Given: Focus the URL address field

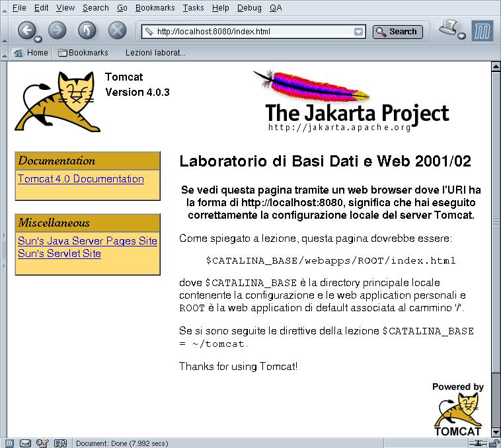Looking at the screenshot, I should [x=254, y=31].
